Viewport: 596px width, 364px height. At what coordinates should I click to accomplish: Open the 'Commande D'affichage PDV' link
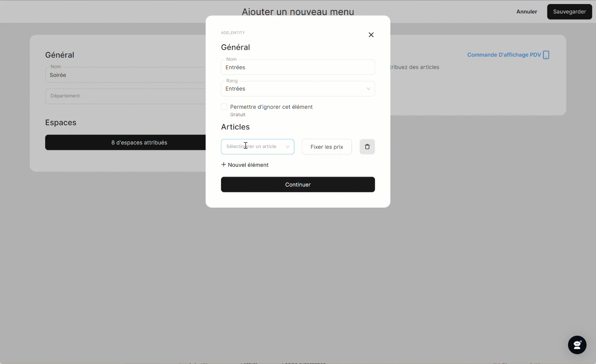[x=504, y=55]
